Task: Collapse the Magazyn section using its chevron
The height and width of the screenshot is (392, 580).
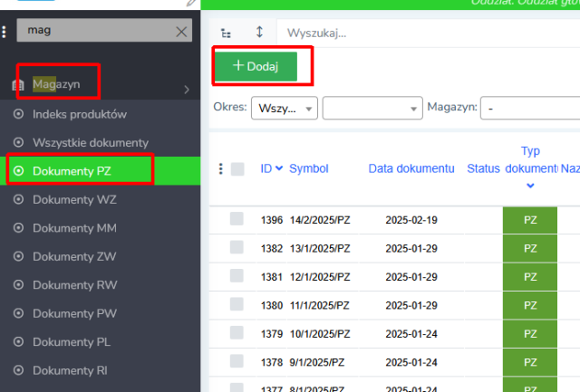Action: tap(187, 90)
